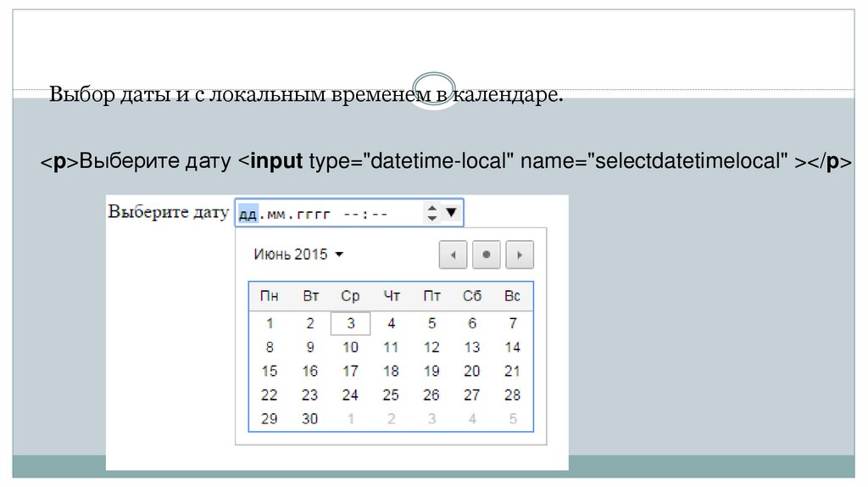Select June 4 in calendar
The width and height of the screenshot is (868, 487).
(x=392, y=323)
